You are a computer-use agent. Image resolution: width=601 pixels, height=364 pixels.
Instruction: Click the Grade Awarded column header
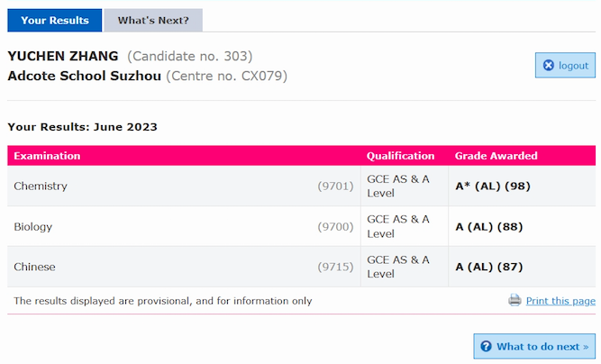[496, 156]
